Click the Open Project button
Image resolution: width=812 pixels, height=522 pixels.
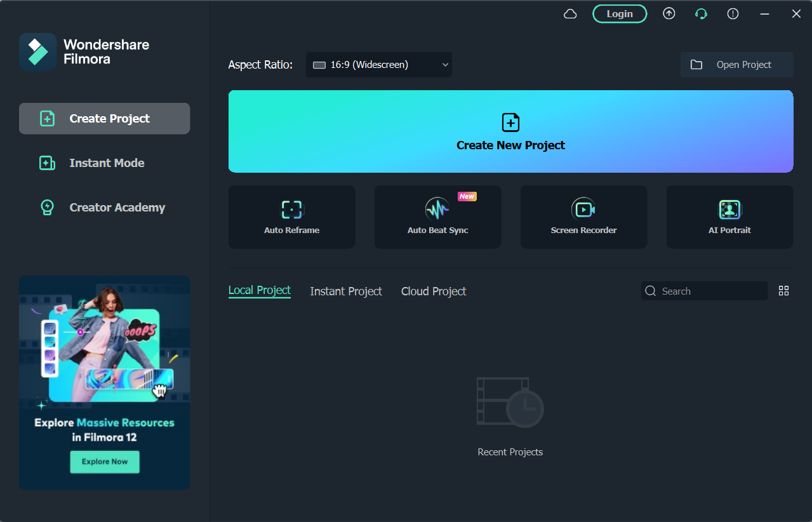click(x=737, y=65)
